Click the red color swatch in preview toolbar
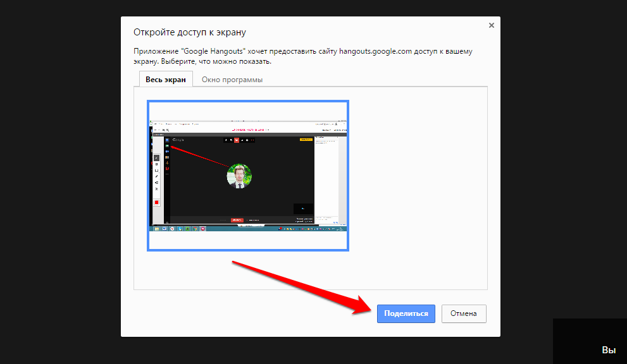Image resolution: width=627 pixels, height=364 pixels. (x=156, y=202)
